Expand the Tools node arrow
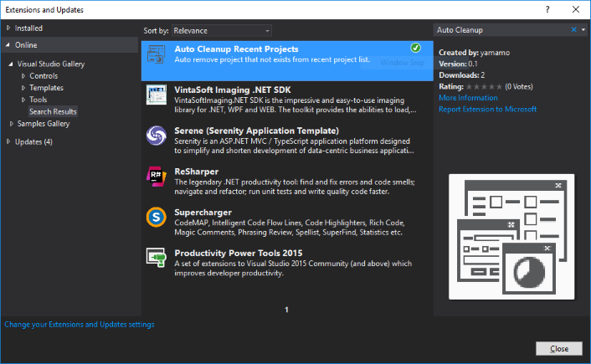Viewport: 591px width, 364px height. 23,100
